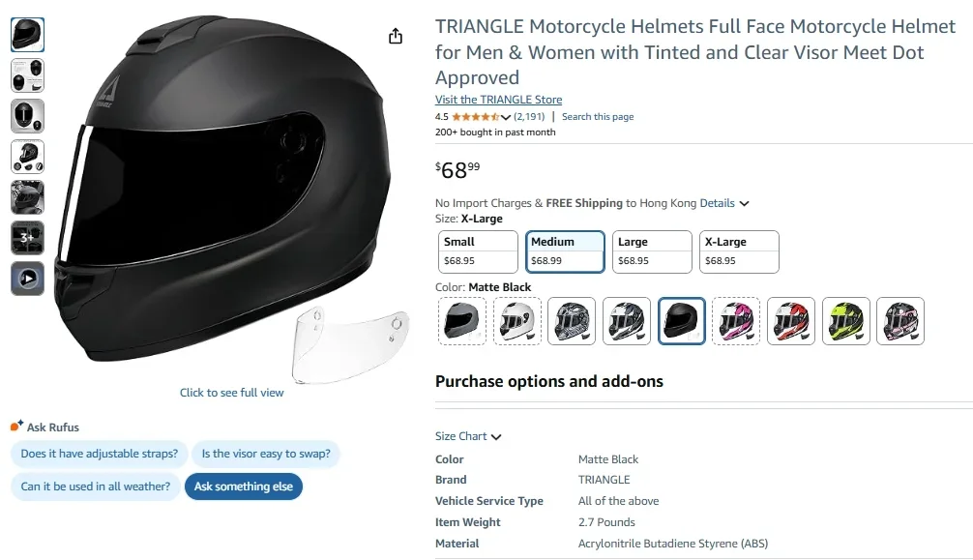Open Search this page
The height and width of the screenshot is (560, 973).
pyautogui.click(x=597, y=116)
